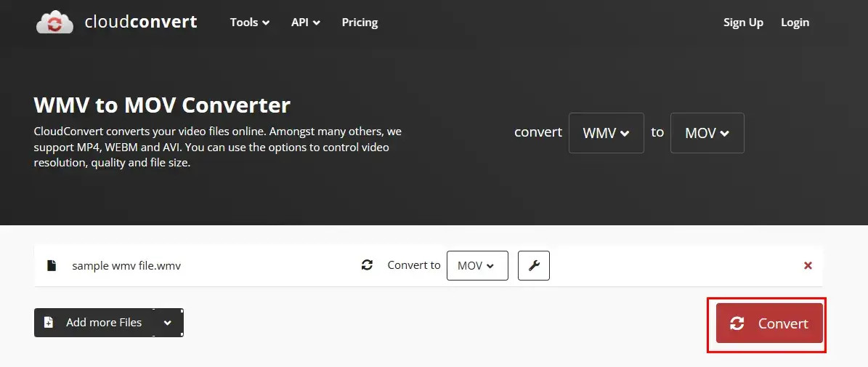Click the rotating arrows icon on the Convert button
Screen dimensions: 868x367
737,323
